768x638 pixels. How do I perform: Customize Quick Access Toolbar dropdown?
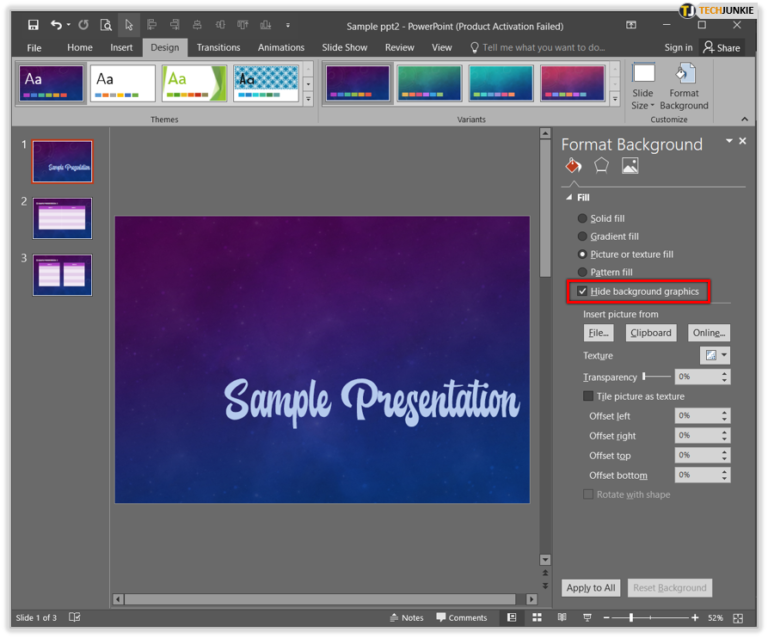click(288, 25)
